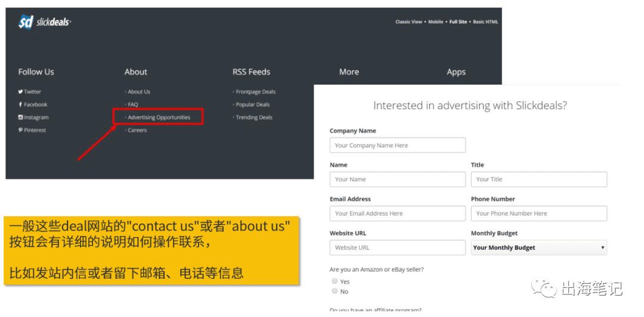This screenshot has width=644, height=317.
Task: Select No for Amazon or eBay seller
Action: 335,291
